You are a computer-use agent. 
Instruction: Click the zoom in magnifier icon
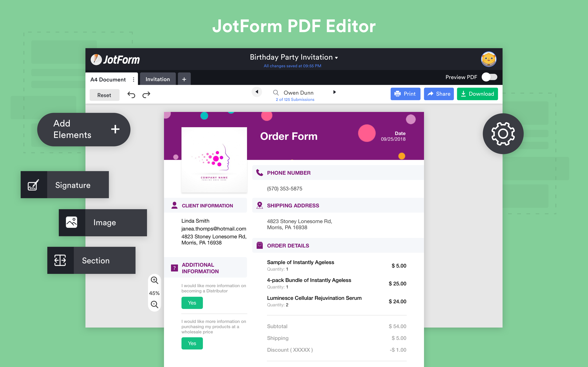point(154,280)
